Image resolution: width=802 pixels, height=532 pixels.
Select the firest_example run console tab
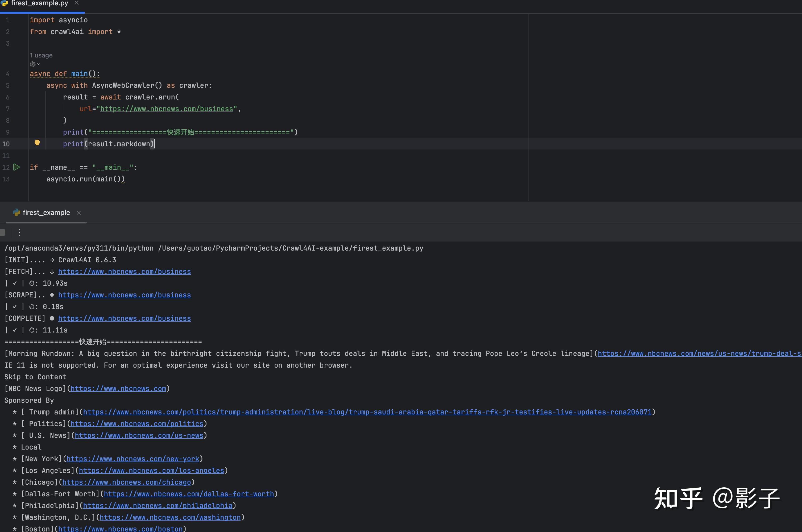pyautogui.click(x=46, y=213)
